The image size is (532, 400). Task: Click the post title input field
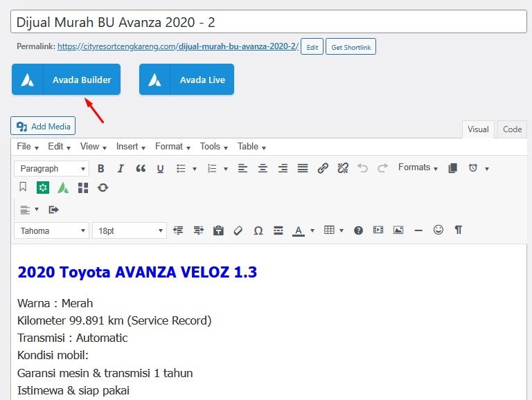pyautogui.click(x=269, y=22)
